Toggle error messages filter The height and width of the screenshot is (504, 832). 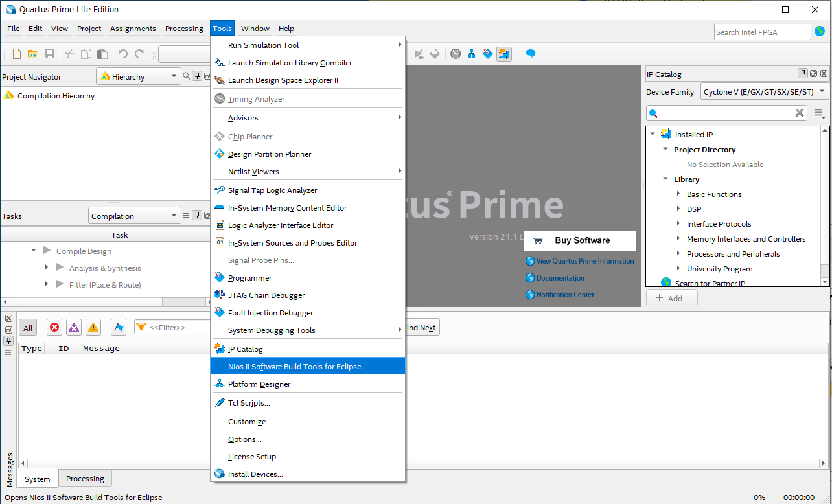(54, 328)
